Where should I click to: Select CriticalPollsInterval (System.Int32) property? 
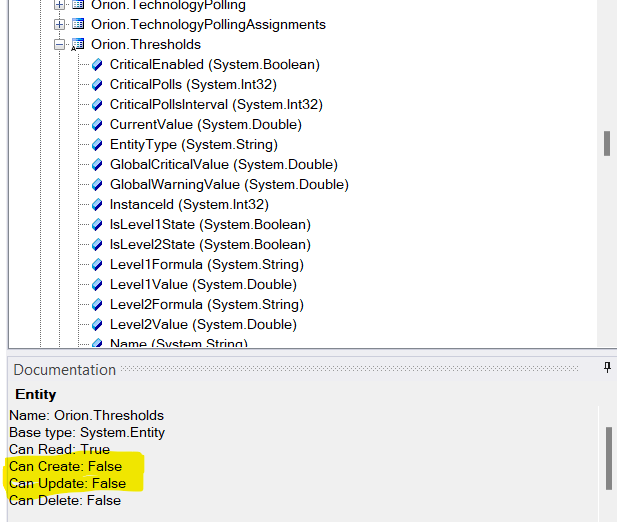[216, 105]
